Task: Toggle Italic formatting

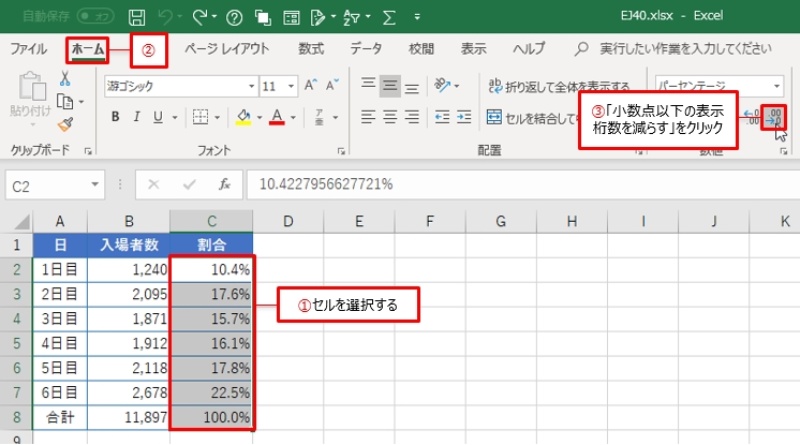Action: point(139,117)
